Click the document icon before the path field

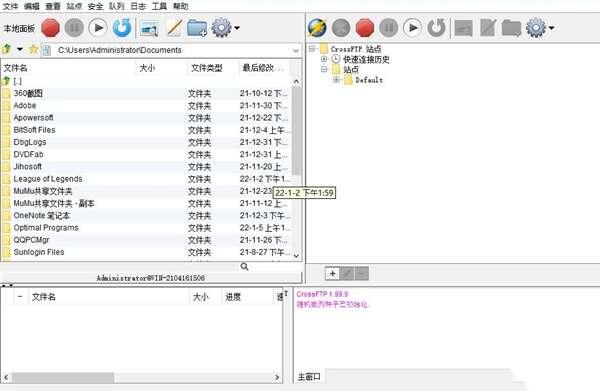[x=47, y=50]
